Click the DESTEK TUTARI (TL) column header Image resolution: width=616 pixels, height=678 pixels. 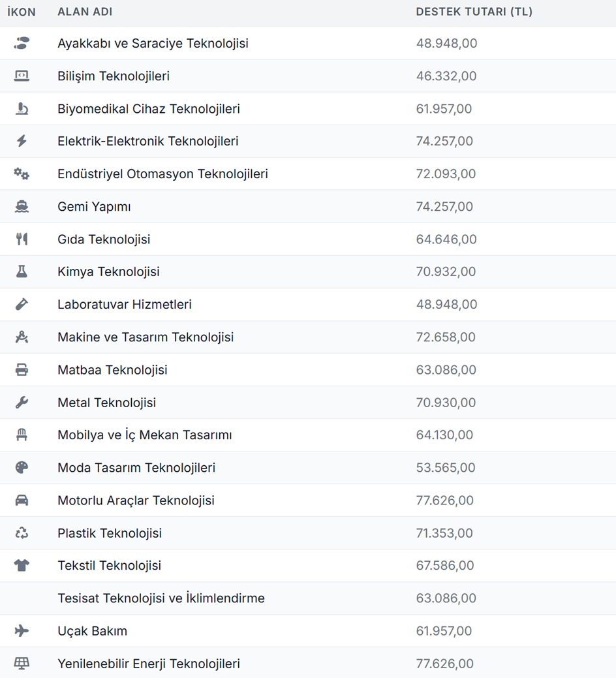[x=474, y=12]
